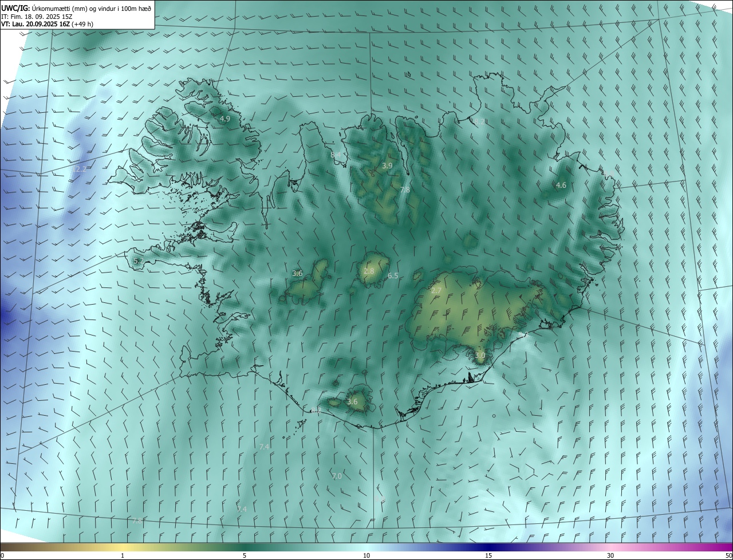The image size is (733, 560).
Task: Click the colour scale label 15
Action: coord(488,555)
